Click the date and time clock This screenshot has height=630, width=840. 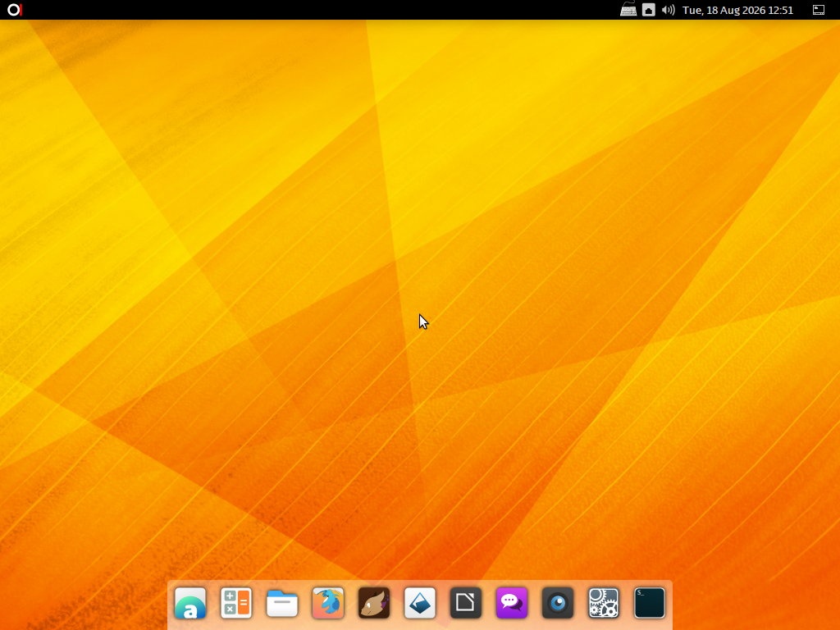pyautogui.click(x=737, y=10)
